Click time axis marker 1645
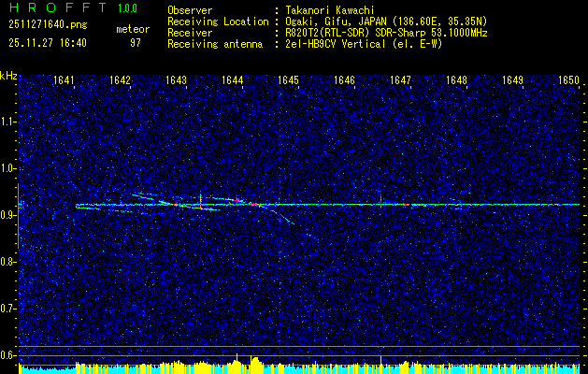588x374 pixels. 288,80
